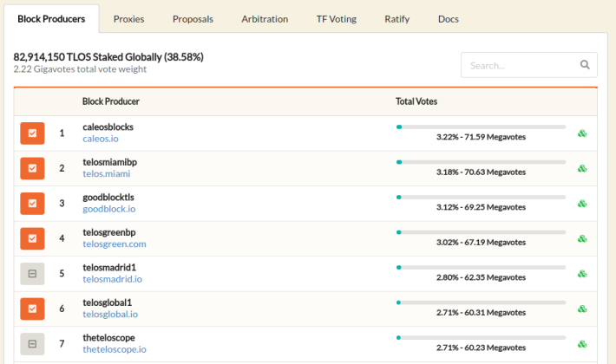The width and height of the screenshot is (616, 364).
Task: Check the vote box for theteloscope
Action: coord(32,344)
